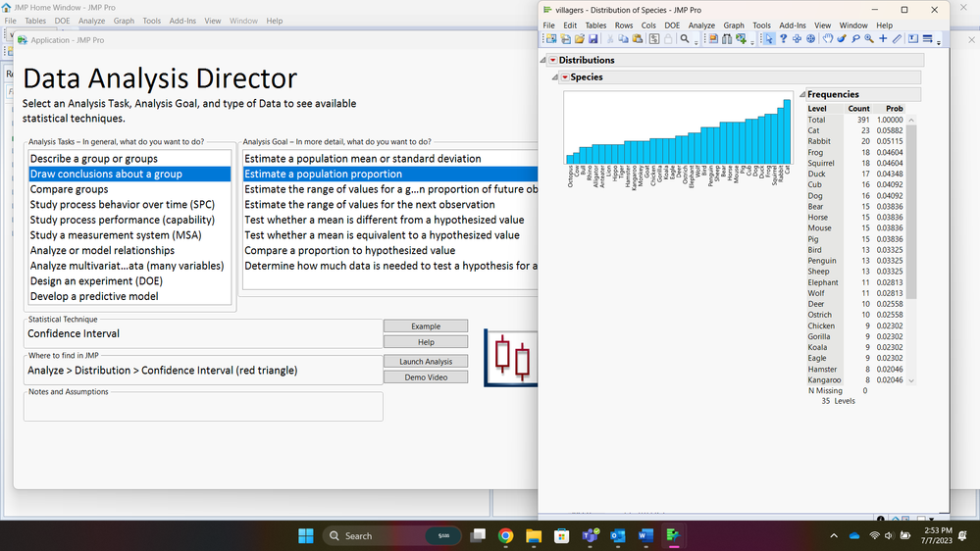Click the Example button
This screenshot has width=980, height=551.
tap(426, 326)
